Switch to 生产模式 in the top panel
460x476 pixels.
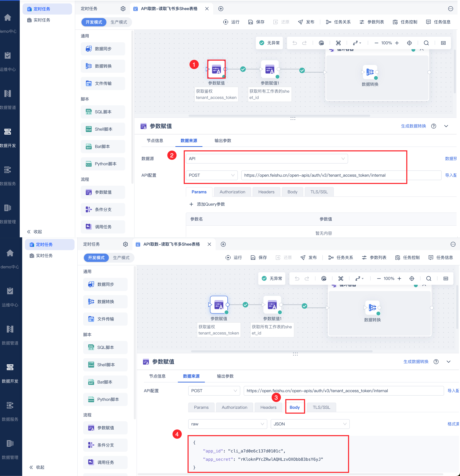(x=119, y=22)
